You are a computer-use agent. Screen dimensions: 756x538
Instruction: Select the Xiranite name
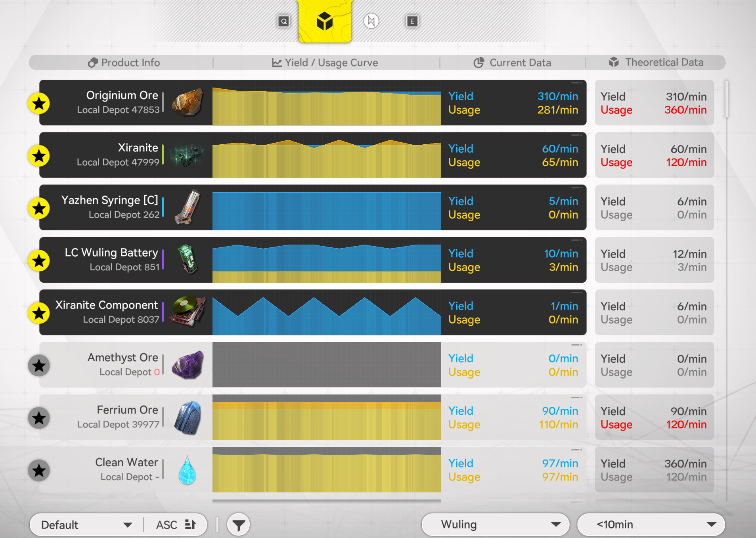click(138, 147)
